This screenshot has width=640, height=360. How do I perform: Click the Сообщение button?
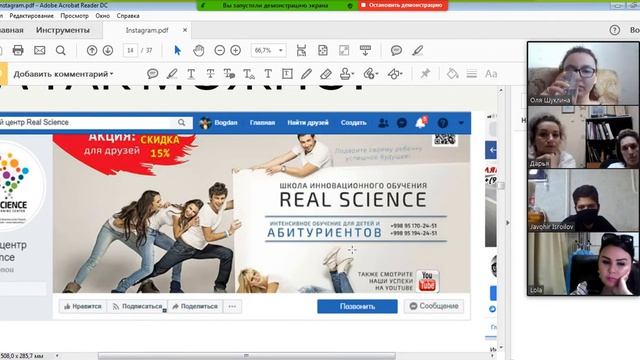point(434,306)
